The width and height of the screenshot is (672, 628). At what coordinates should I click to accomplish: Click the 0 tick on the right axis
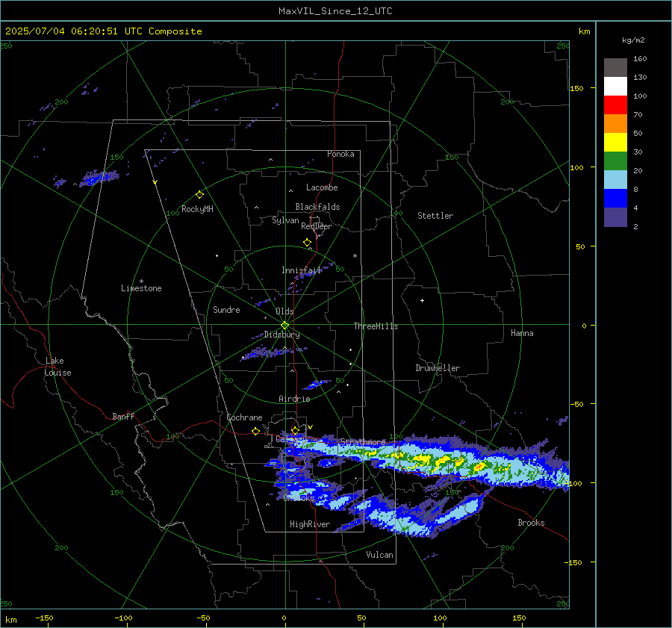[x=584, y=326]
